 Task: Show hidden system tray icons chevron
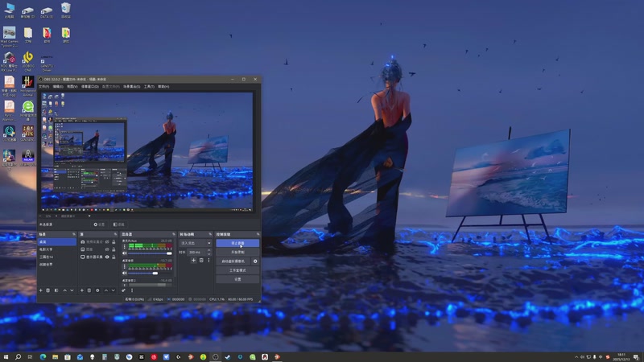576,357
